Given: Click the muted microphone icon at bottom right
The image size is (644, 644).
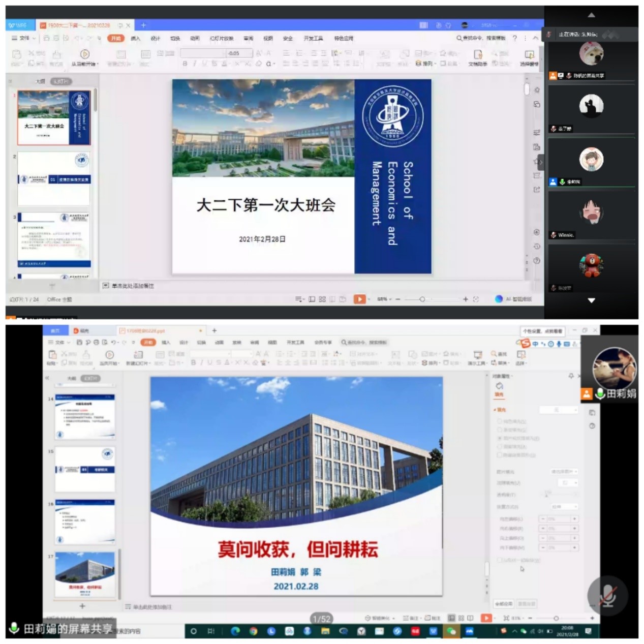Looking at the screenshot, I should pyautogui.click(x=607, y=595).
